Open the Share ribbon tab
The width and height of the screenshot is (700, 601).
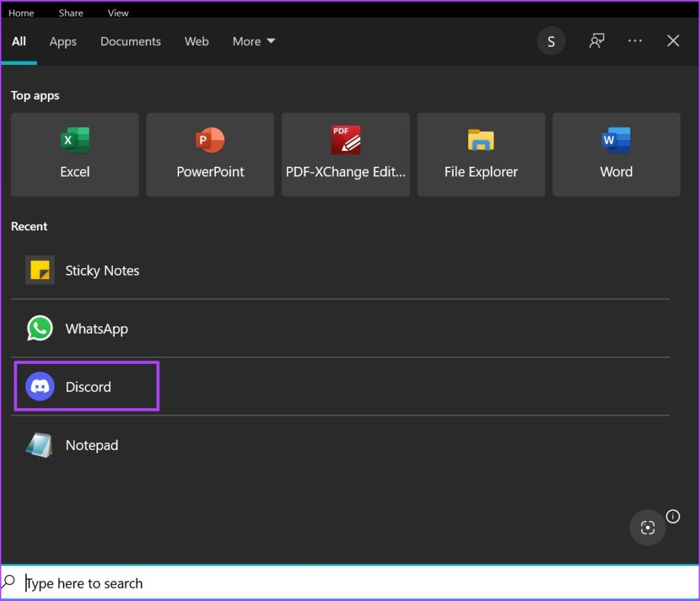70,13
